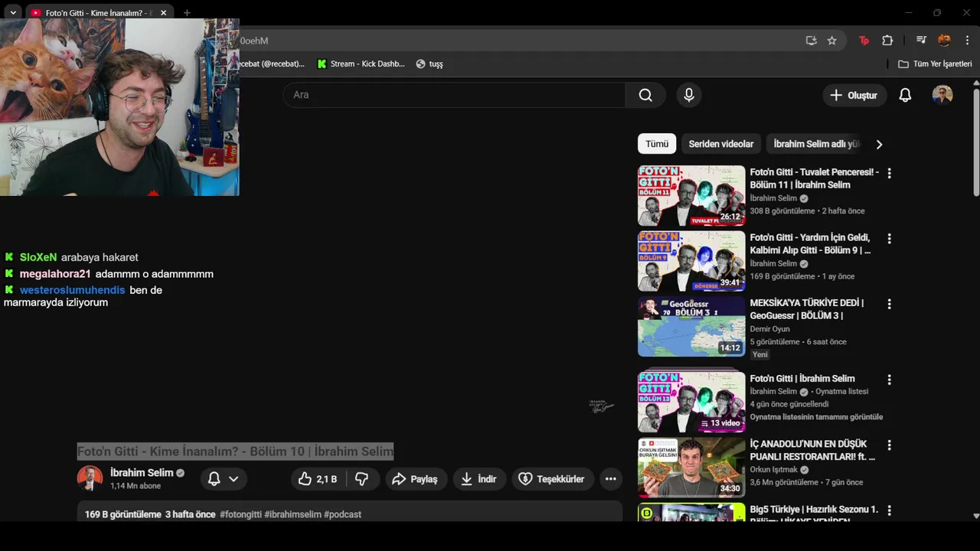The height and width of the screenshot is (551, 980).
Task: Close the Foto'n Gitti browser tab
Action: pyautogui.click(x=163, y=13)
